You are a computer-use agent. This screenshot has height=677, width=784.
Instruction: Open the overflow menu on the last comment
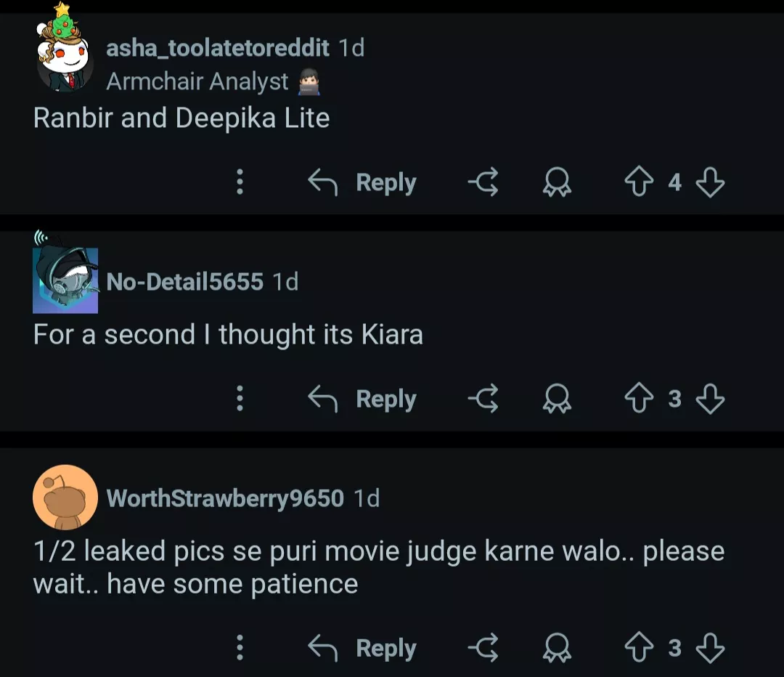(x=240, y=648)
